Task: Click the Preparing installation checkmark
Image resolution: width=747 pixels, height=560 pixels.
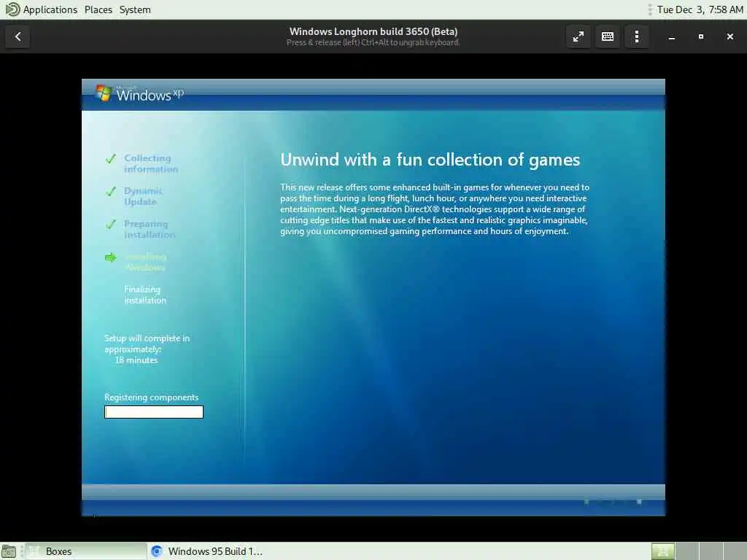Action: click(111, 225)
